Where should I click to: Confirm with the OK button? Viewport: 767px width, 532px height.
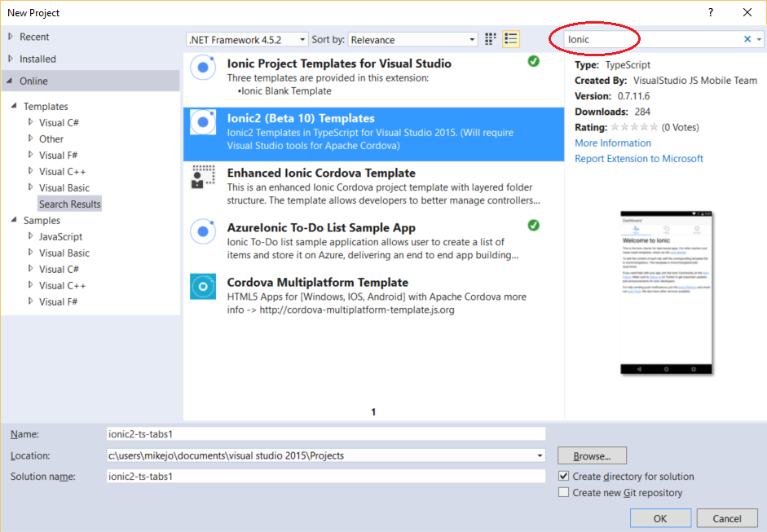coord(660,518)
